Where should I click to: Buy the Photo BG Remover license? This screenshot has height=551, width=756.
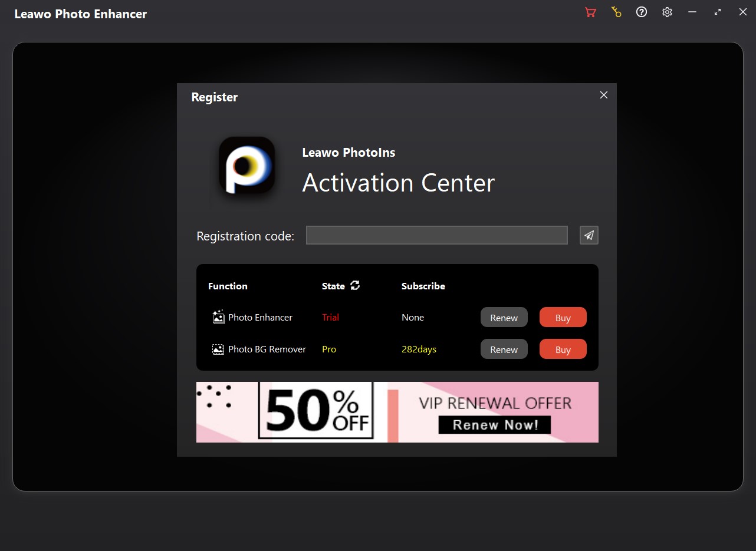click(563, 349)
